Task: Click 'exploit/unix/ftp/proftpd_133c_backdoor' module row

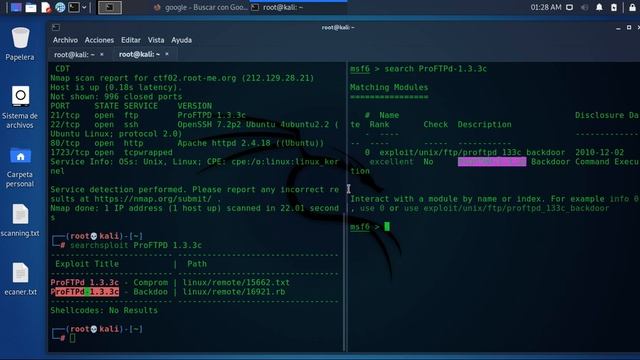Action: [x=472, y=153]
